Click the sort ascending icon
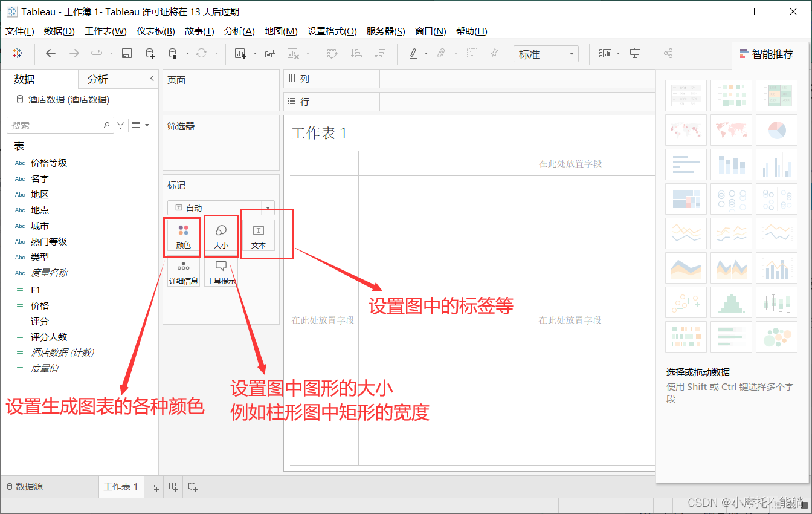Image resolution: width=812 pixels, height=514 pixels. click(356, 53)
